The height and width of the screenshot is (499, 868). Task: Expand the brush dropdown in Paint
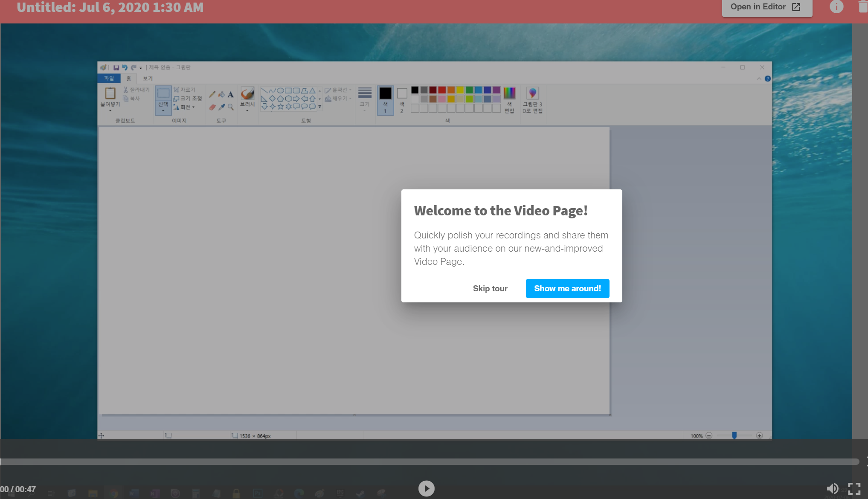[247, 110]
